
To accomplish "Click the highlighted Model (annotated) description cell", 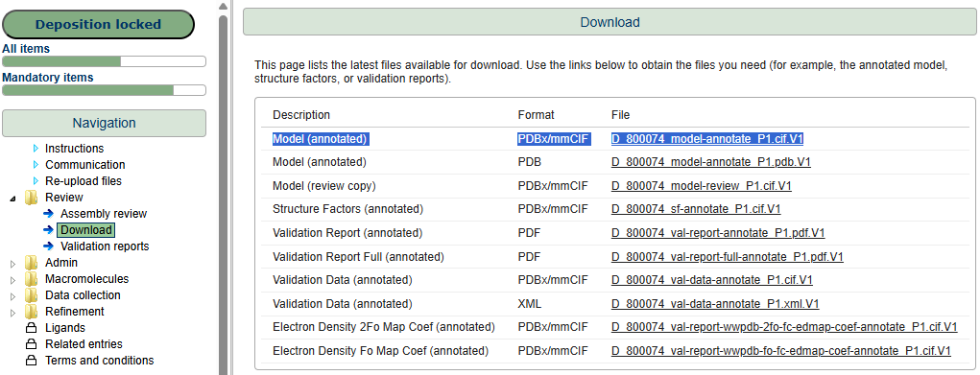I will pos(320,139).
